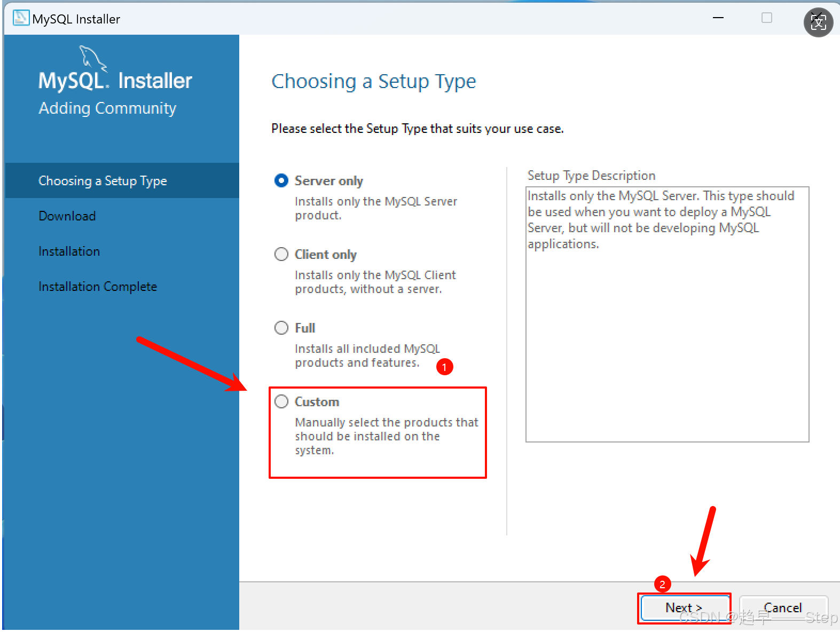
Task: Click the MySQL dolphin logo
Action: (93, 58)
